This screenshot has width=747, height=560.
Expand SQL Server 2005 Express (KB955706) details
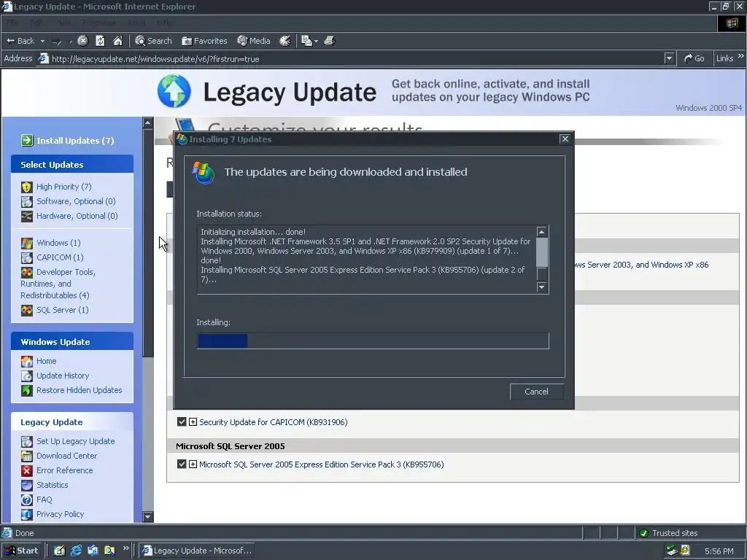(x=193, y=464)
